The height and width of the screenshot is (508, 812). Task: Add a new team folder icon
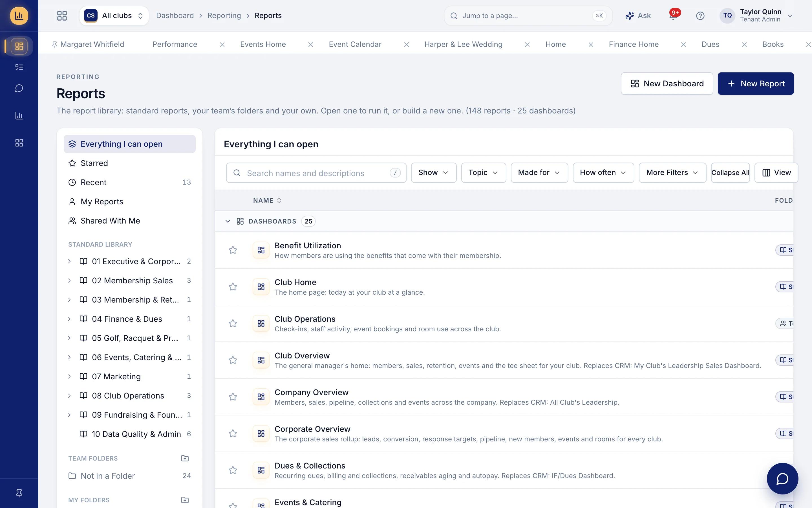pos(185,458)
